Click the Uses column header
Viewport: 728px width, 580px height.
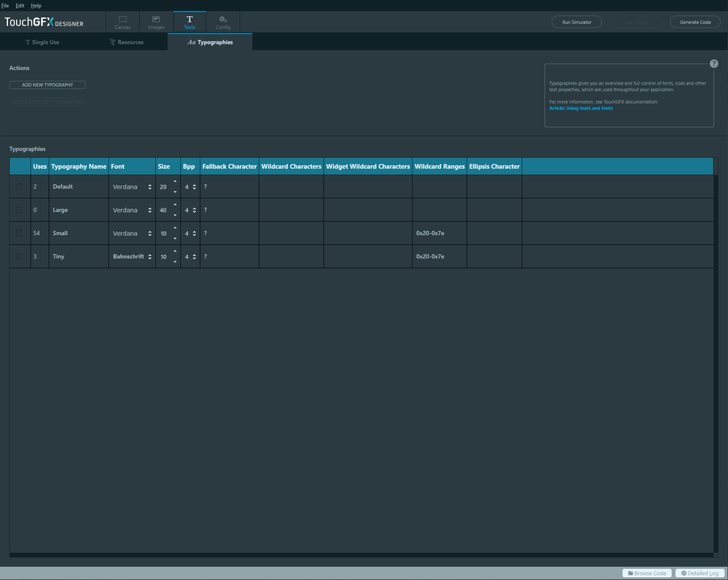pos(39,166)
